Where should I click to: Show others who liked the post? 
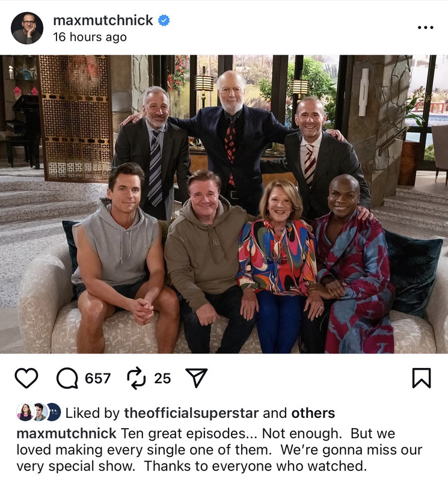[x=313, y=413]
